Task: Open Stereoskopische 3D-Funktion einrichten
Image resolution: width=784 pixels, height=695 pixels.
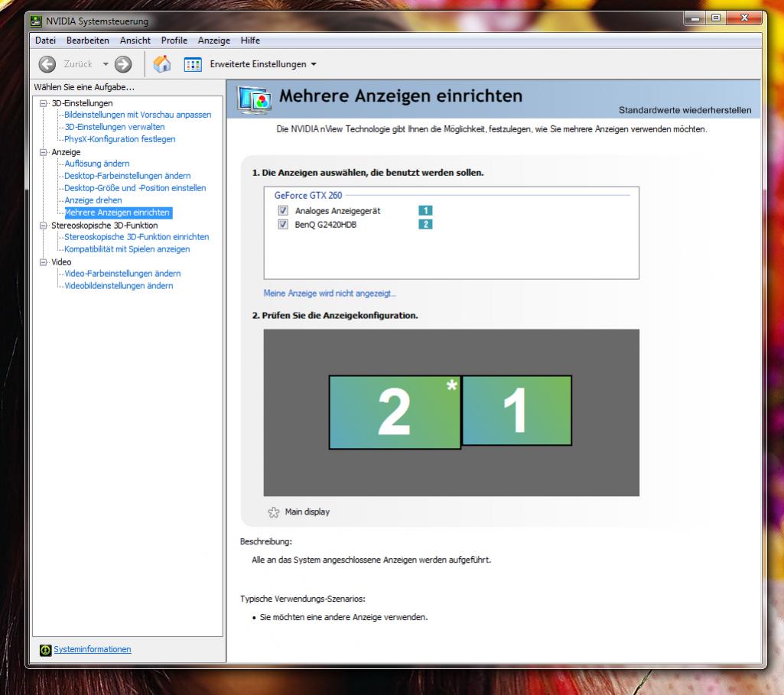Action: [x=136, y=237]
